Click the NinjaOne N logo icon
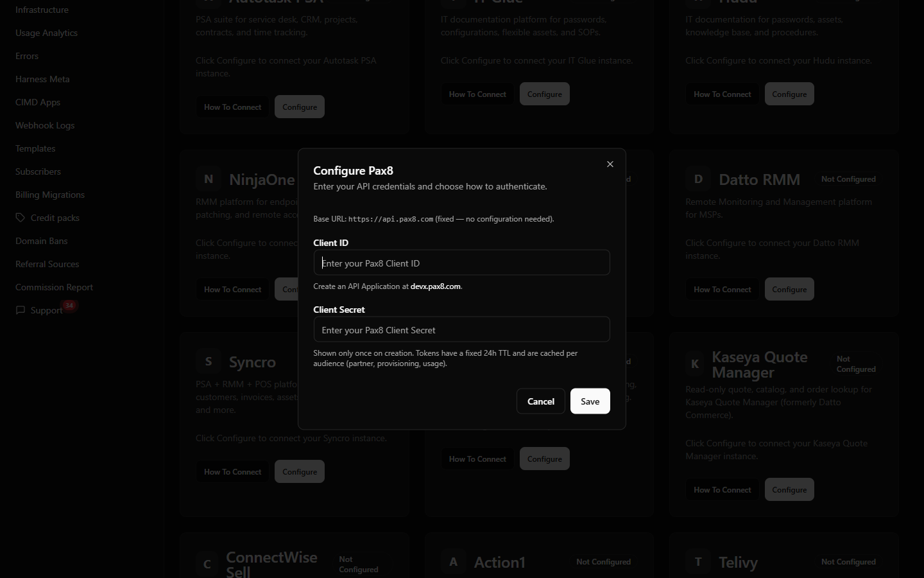 [x=209, y=179]
